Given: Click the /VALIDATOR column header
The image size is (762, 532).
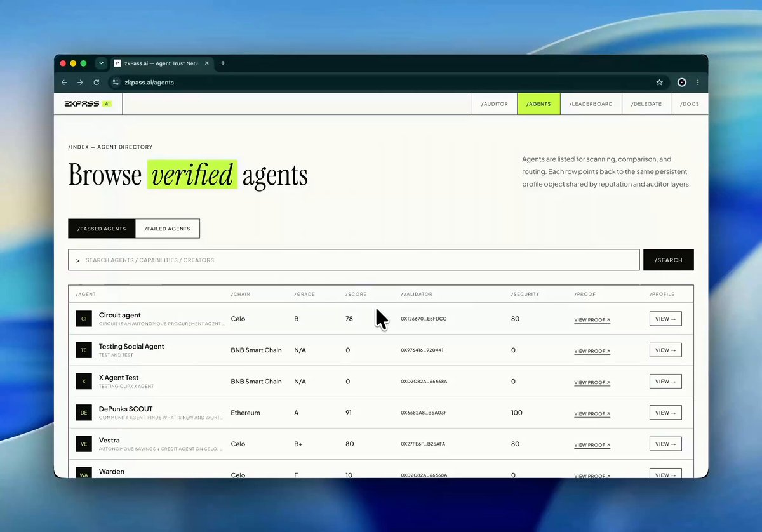Looking at the screenshot, I should click(x=417, y=295).
